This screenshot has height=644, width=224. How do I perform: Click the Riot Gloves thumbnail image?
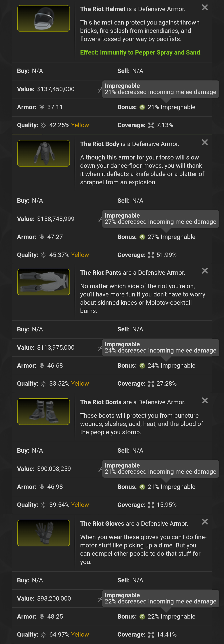[x=44, y=533]
